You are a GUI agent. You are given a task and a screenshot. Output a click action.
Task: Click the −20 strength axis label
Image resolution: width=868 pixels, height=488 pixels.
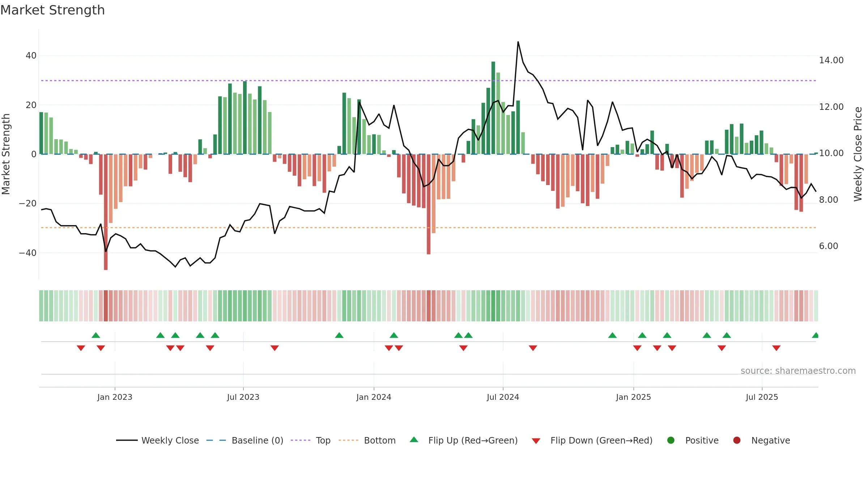(27, 204)
